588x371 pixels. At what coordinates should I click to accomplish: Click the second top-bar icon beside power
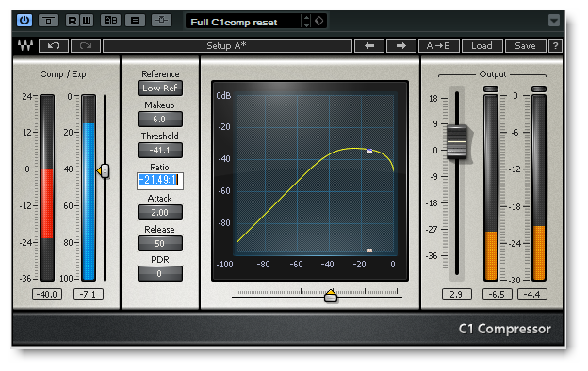[x=48, y=20]
